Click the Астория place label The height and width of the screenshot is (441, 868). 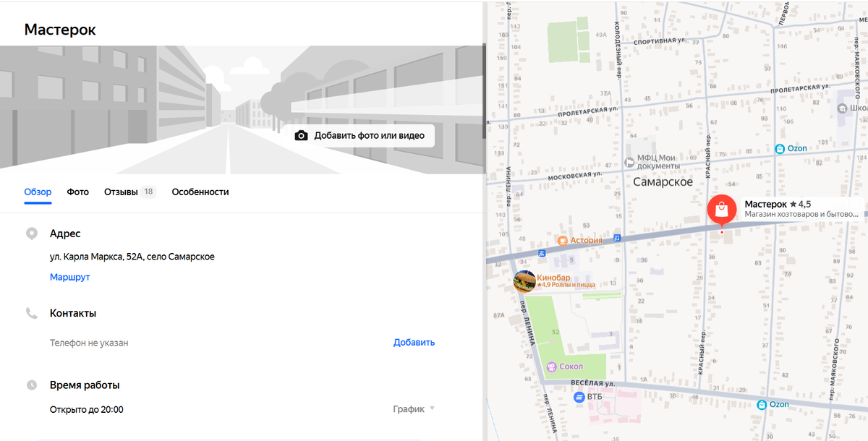(587, 241)
